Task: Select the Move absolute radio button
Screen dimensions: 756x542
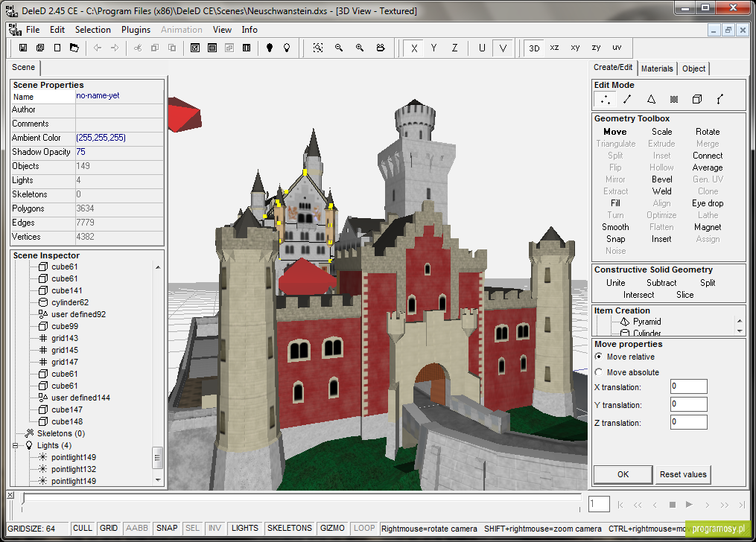Action: 599,372
